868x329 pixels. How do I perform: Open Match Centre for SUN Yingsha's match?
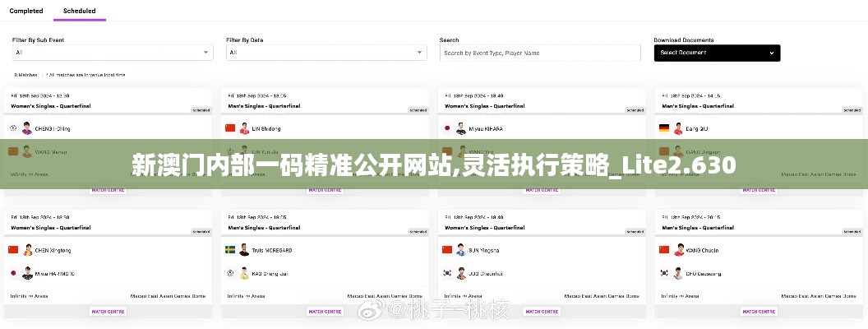click(542, 312)
